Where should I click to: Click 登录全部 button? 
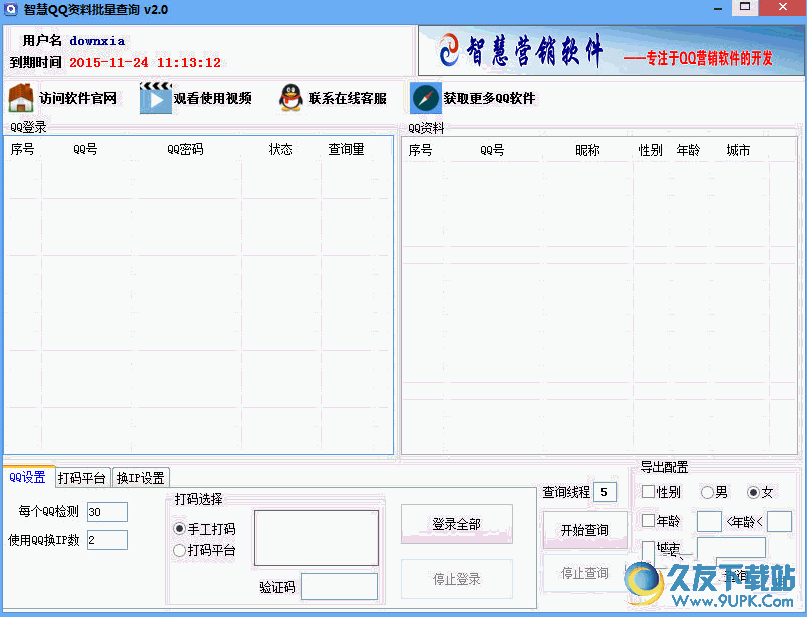(457, 524)
